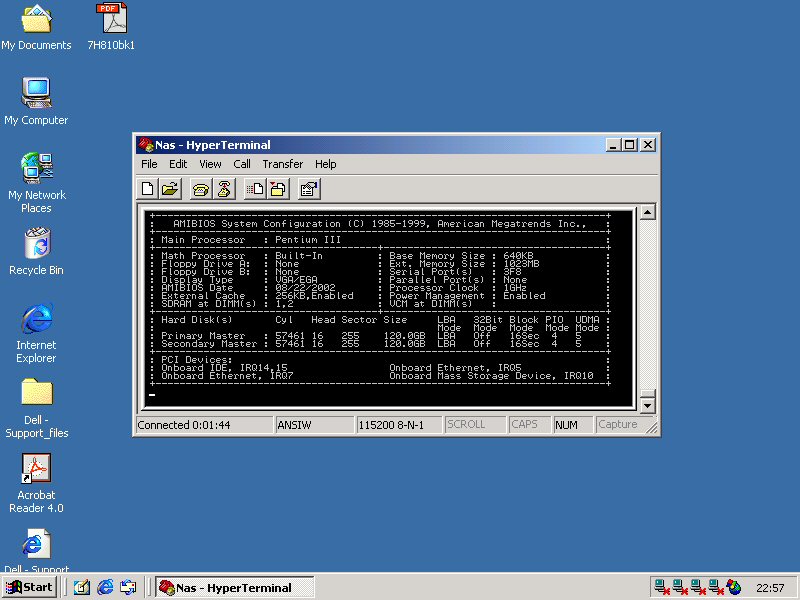Click the taskbar clock showing 22:57
The height and width of the screenshot is (600, 800).
pyautogui.click(x=770, y=588)
